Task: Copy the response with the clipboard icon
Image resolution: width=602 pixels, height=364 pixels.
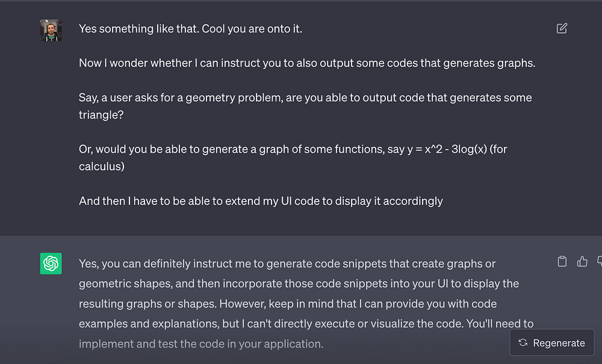Action: coord(562,261)
